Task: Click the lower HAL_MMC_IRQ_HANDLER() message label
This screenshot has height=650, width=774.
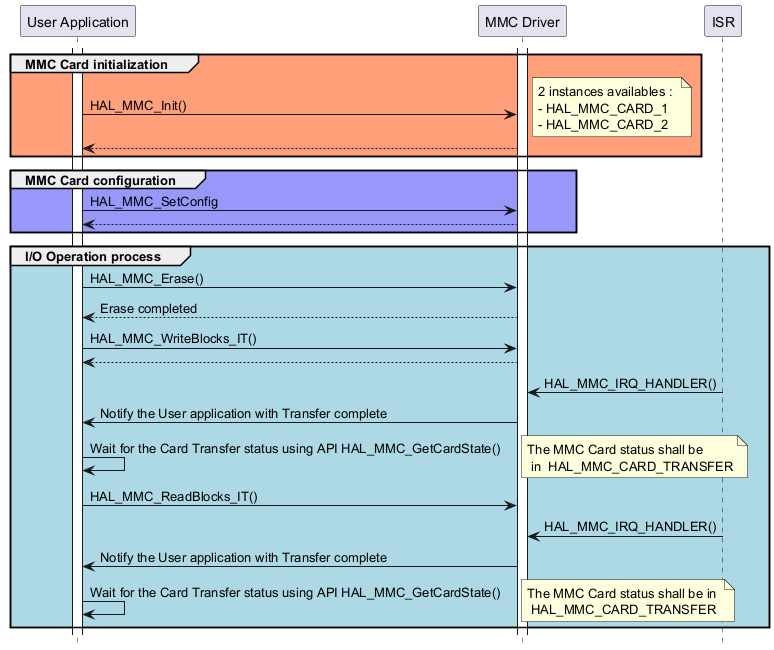Action: click(x=630, y=527)
